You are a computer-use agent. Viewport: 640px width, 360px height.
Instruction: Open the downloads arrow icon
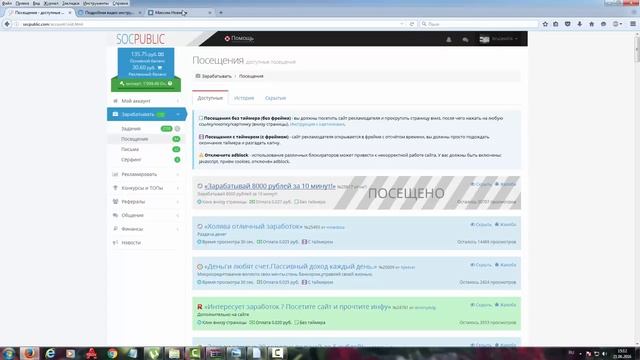pyautogui.click(x=580, y=24)
